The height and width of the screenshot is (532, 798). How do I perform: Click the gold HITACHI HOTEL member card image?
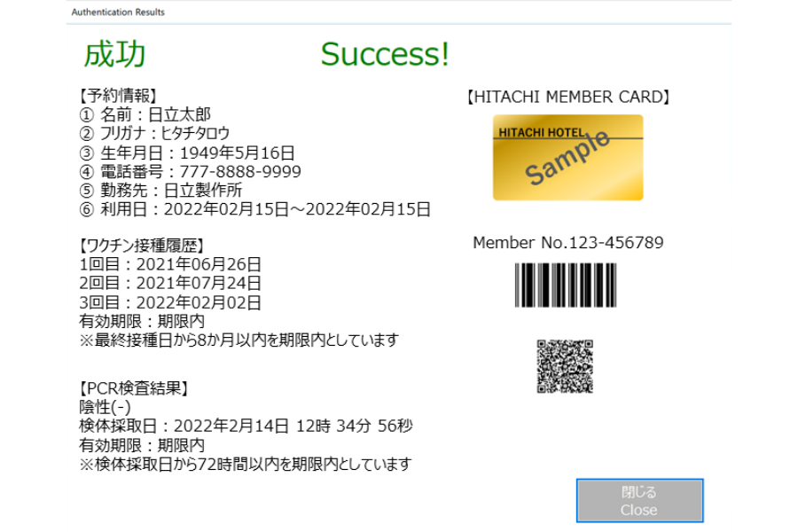coord(568,157)
